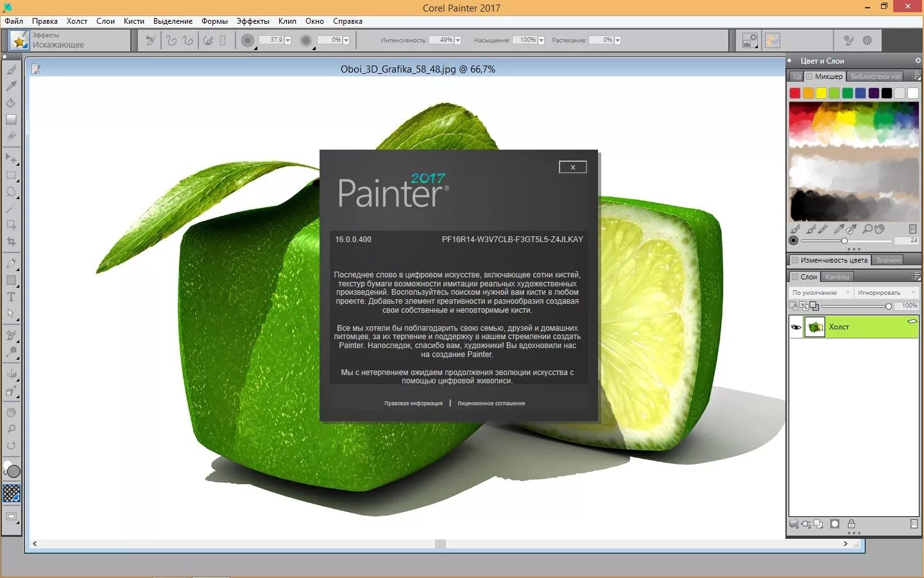Select the Mixer zoom magnifier tool

(x=868, y=229)
